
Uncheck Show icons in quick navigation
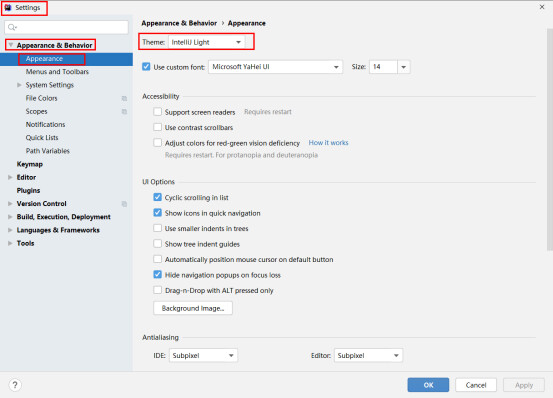[x=158, y=213]
